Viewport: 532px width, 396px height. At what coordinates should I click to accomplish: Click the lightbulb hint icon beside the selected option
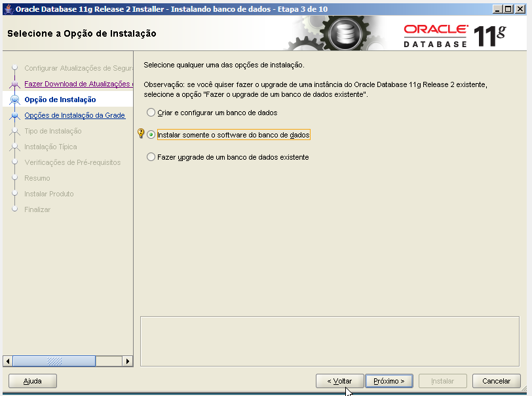[x=142, y=135]
